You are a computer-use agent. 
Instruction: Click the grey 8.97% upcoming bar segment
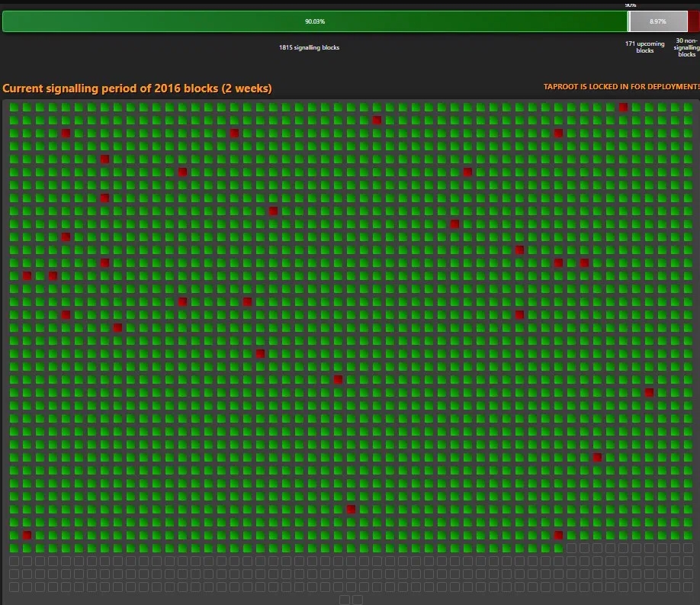pyautogui.click(x=658, y=21)
